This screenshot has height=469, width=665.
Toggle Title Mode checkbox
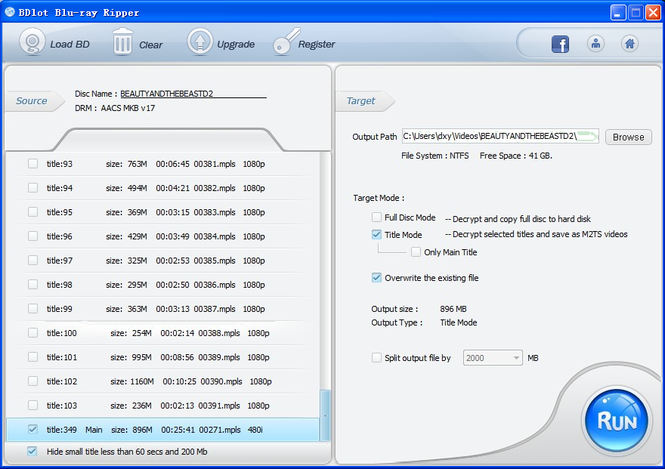click(x=377, y=234)
